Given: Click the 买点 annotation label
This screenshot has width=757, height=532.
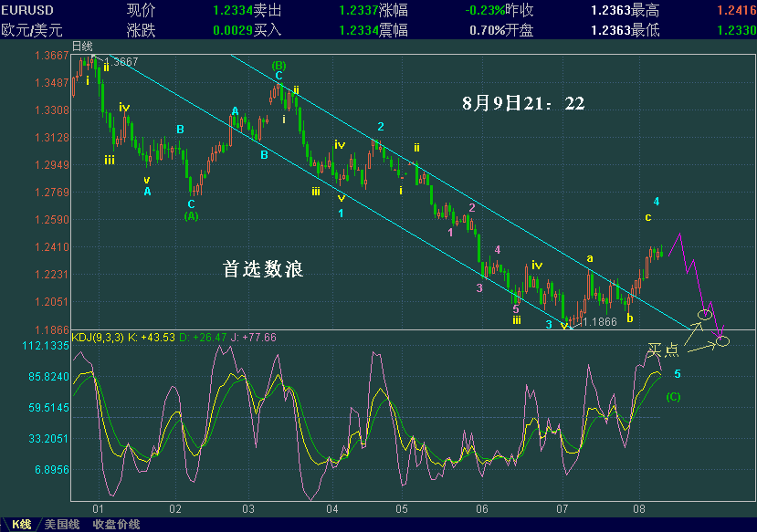Looking at the screenshot, I should (662, 350).
